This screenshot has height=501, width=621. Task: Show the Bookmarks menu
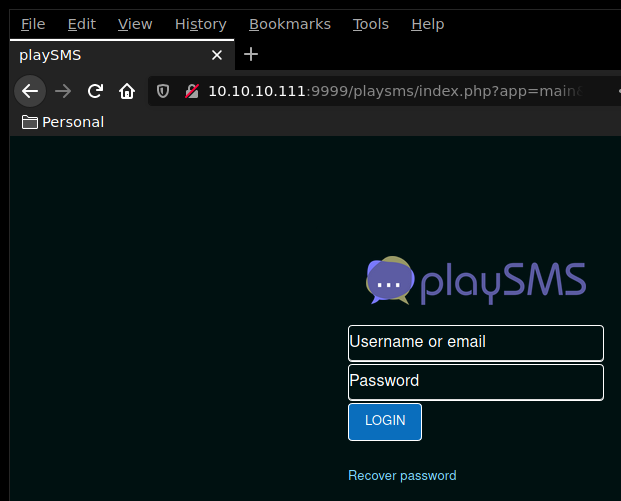tap(289, 24)
